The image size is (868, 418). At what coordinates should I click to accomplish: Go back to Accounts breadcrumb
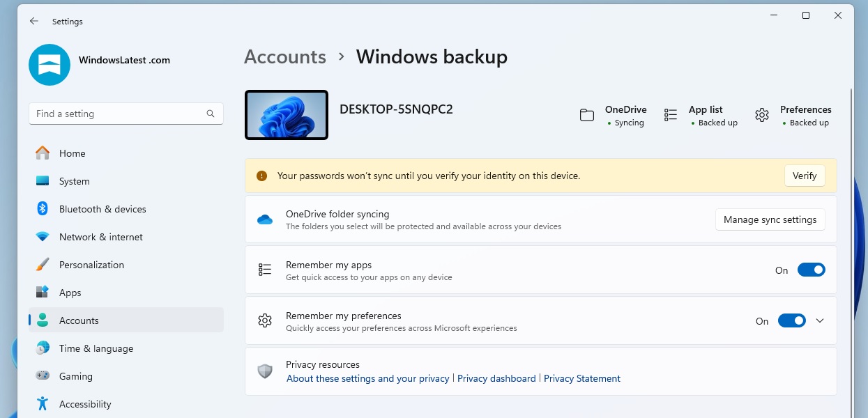[285, 56]
